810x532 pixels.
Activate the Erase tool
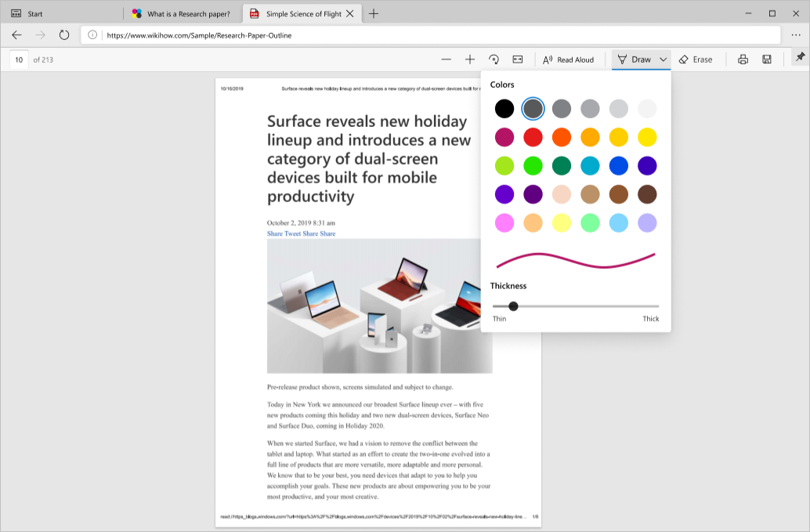pyautogui.click(x=696, y=59)
